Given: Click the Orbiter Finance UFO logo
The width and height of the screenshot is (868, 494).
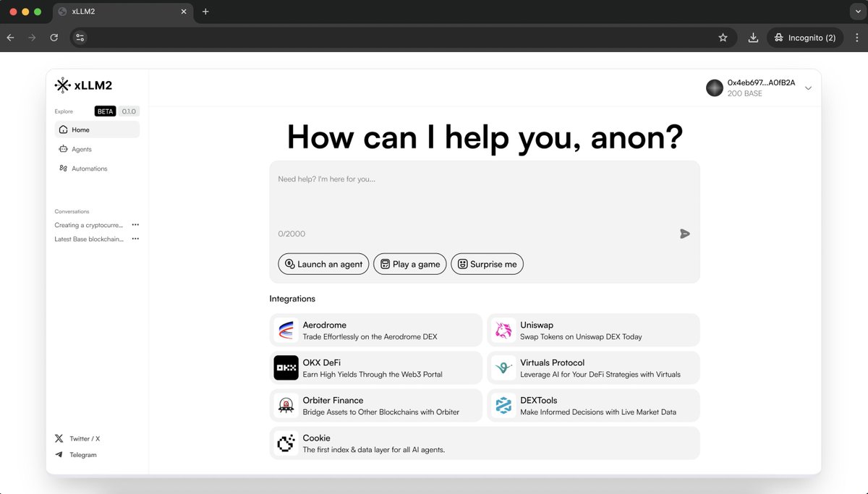Looking at the screenshot, I should click(286, 406).
